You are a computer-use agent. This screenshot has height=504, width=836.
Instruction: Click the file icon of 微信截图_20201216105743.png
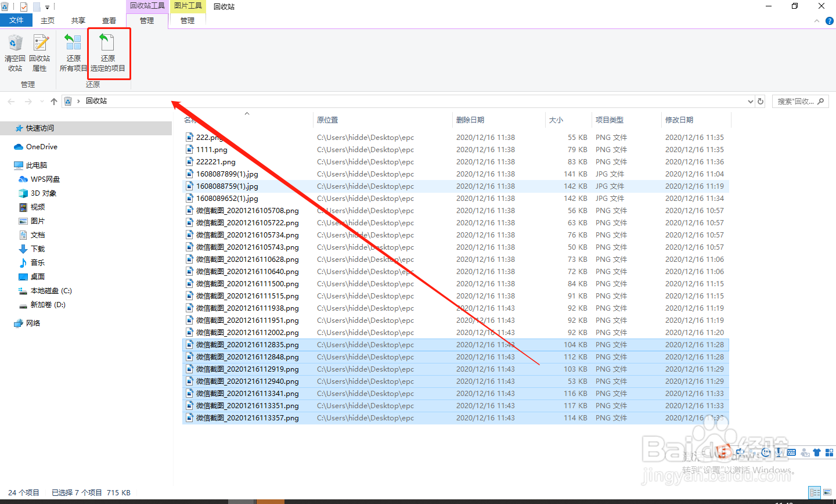[x=189, y=247]
